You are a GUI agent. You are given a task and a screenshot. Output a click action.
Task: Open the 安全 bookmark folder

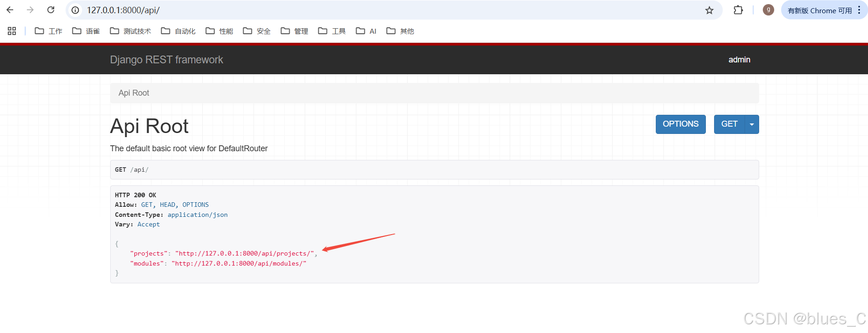point(257,31)
